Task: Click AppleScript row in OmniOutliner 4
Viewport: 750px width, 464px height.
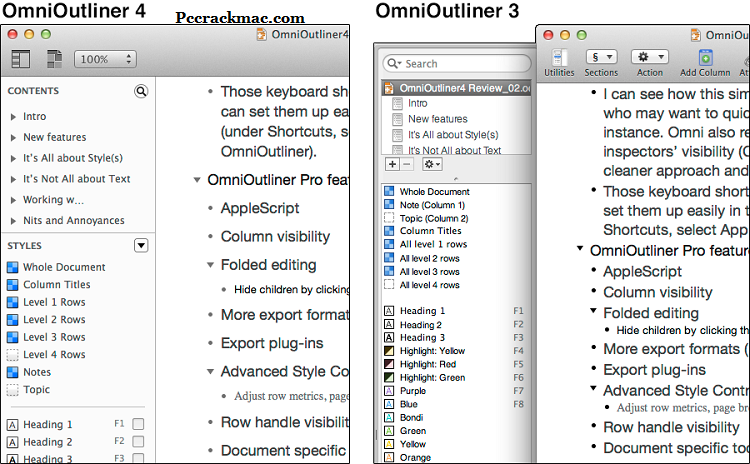Action: (x=260, y=208)
